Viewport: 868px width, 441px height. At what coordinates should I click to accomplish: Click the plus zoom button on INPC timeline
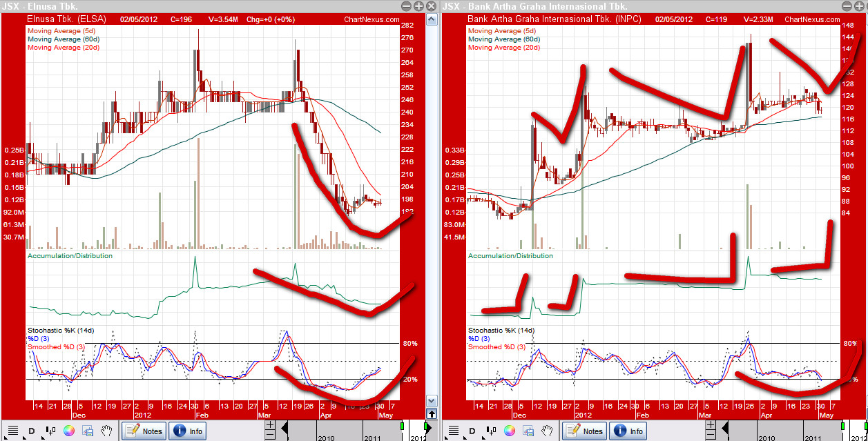point(711,425)
